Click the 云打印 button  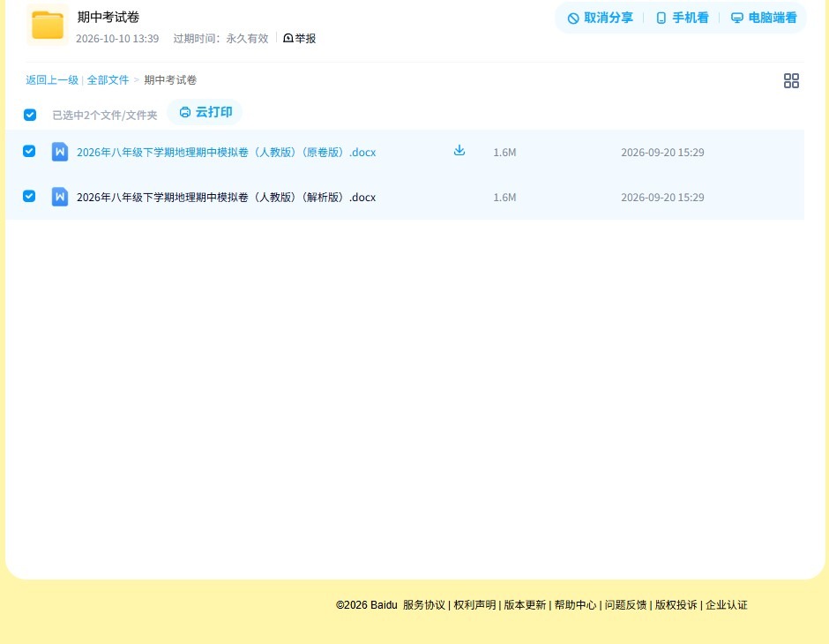(205, 112)
